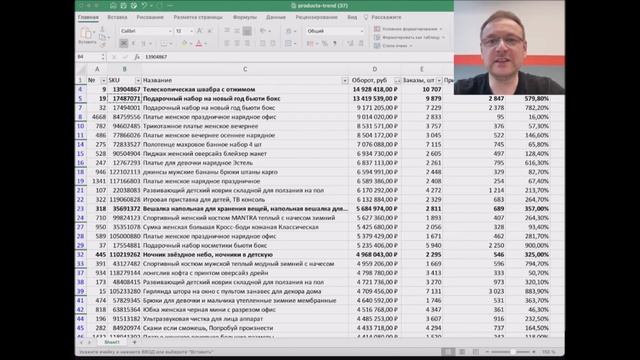The height and width of the screenshot is (360, 640).
Task: Click the Increase Decimal icon
Action: [x=350, y=43]
